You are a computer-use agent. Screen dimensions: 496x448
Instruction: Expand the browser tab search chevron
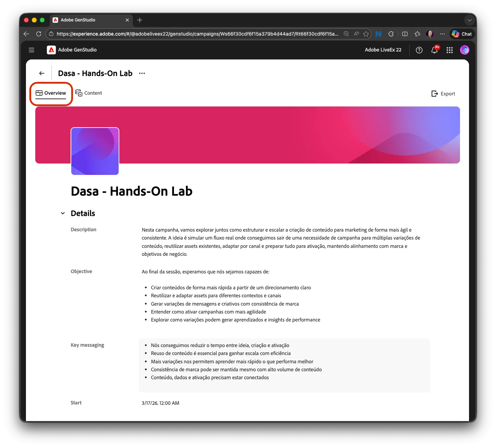click(469, 20)
